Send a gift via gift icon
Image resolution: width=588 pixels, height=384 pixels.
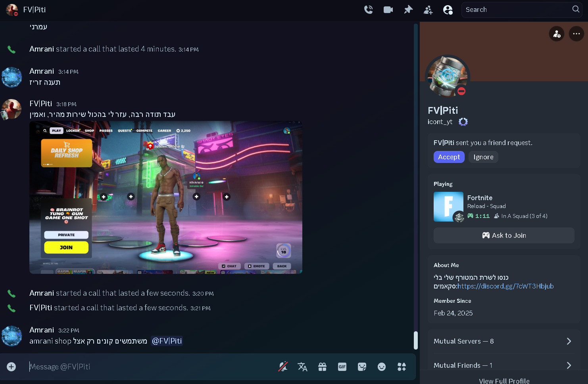(x=323, y=367)
